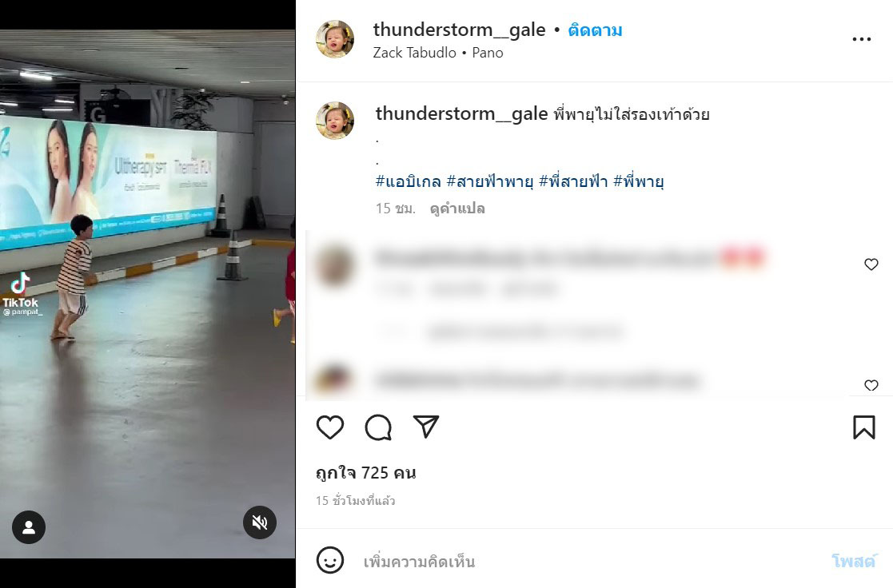Viewport: 893px width, 588px height.
Task: Open the #สายฟ้าพายุ hashtag
Action: click(x=490, y=181)
